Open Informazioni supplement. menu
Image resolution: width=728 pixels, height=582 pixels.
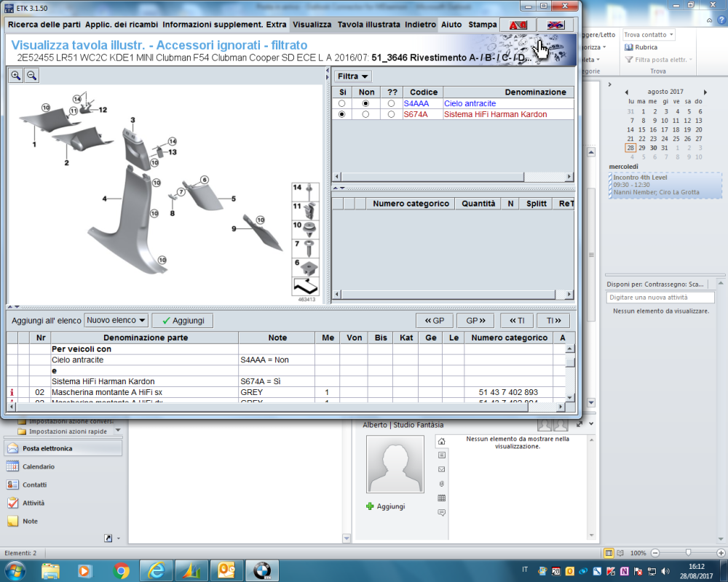point(213,25)
